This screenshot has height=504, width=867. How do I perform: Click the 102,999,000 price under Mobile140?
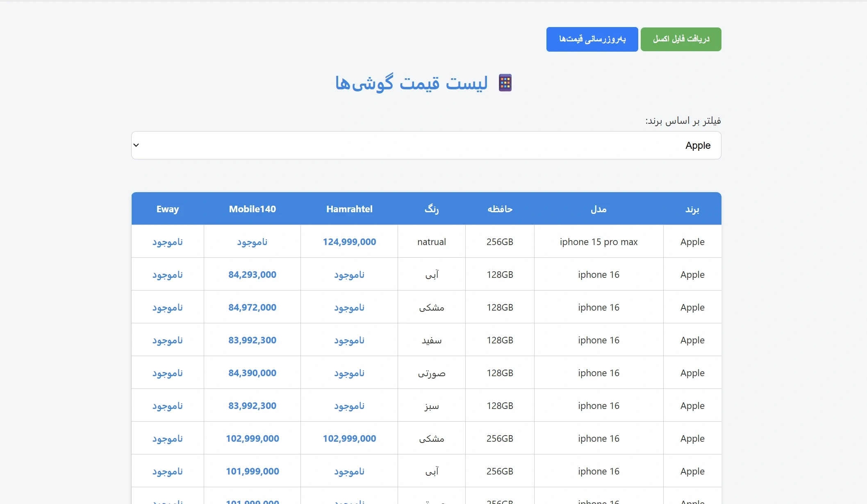253,438
